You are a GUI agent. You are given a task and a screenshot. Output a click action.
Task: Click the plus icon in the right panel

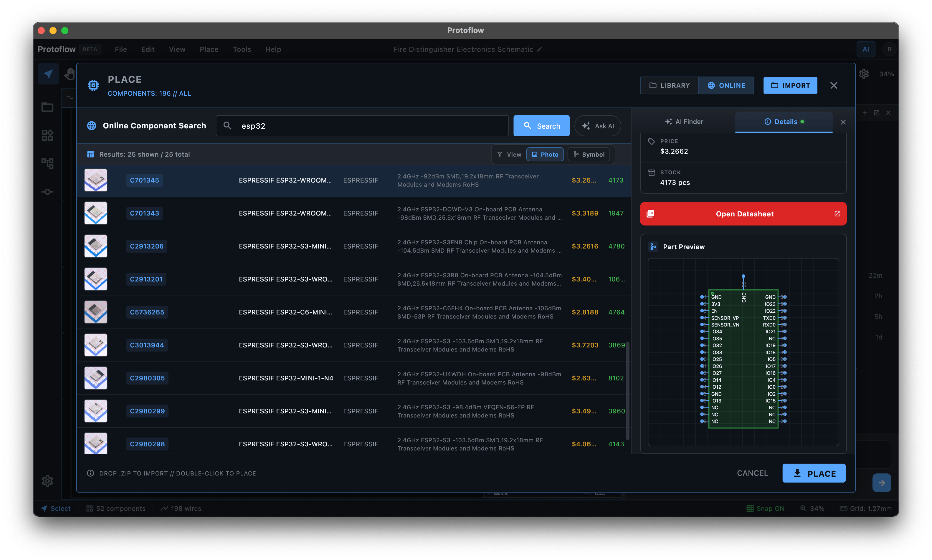[865, 113]
